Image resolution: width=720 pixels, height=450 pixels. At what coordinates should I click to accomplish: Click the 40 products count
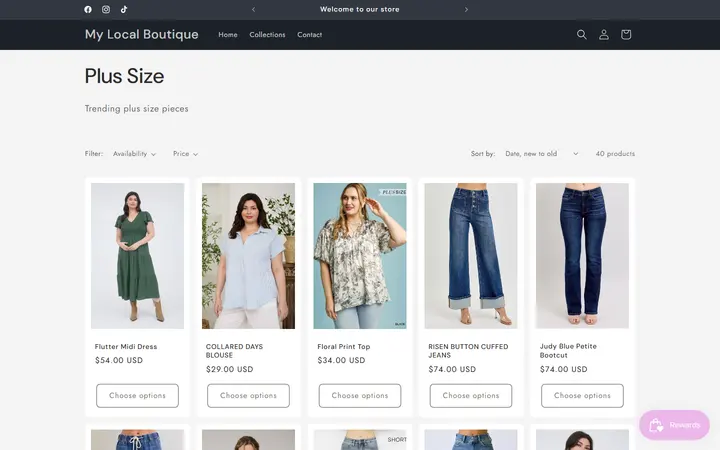pos(615,154)
